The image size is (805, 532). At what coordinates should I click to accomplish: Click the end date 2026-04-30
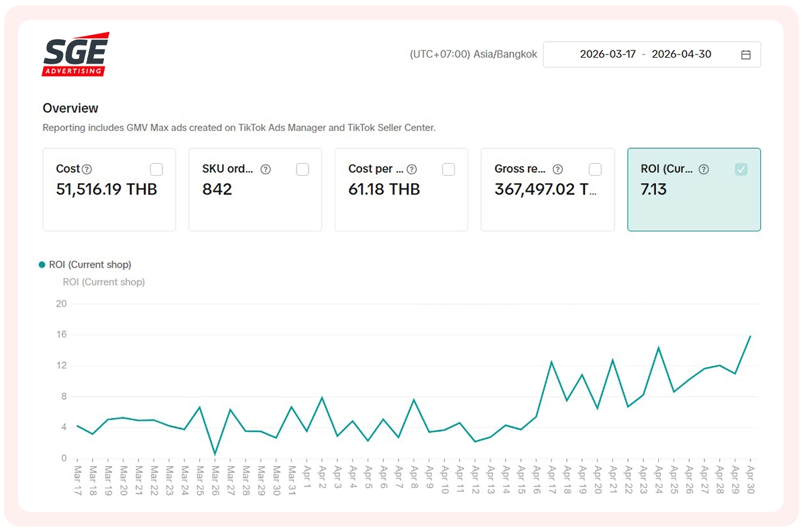pyautogui.click(x=682, y=54)
